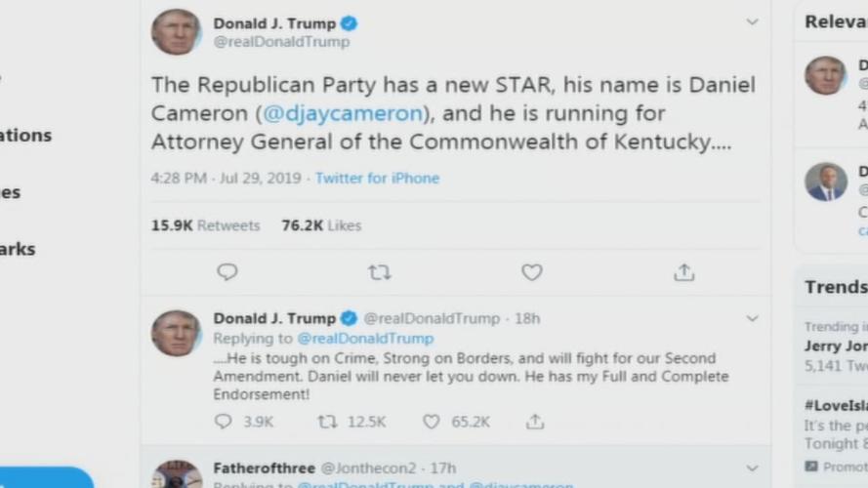Share the endorsement reply tweet
Image resolution: width=868 pixels, height=488 pixels.
pyautogui.click(x=535, y=422)
